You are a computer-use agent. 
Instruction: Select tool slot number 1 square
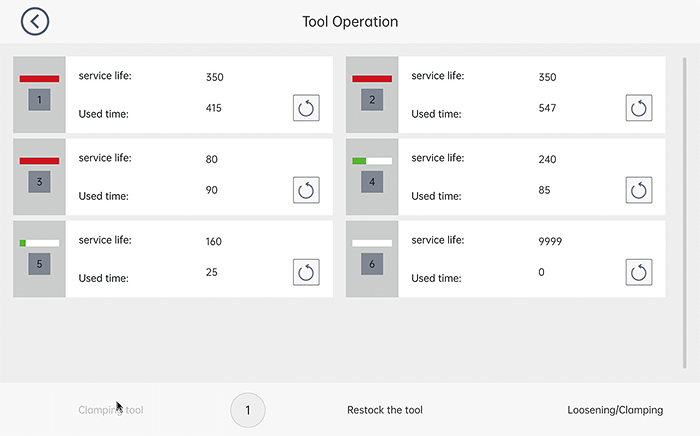point(39,100)
